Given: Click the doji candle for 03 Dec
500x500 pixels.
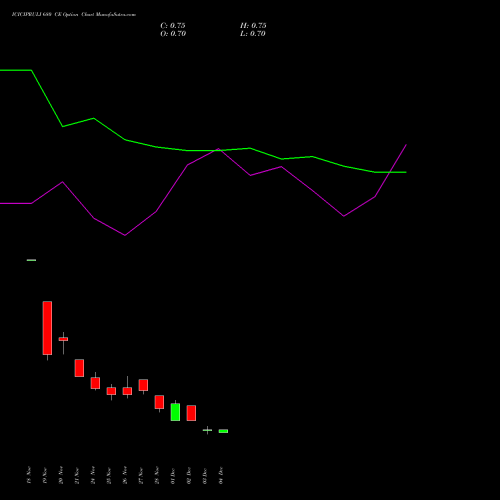Looking at the screenshot, I should point(207,430).
